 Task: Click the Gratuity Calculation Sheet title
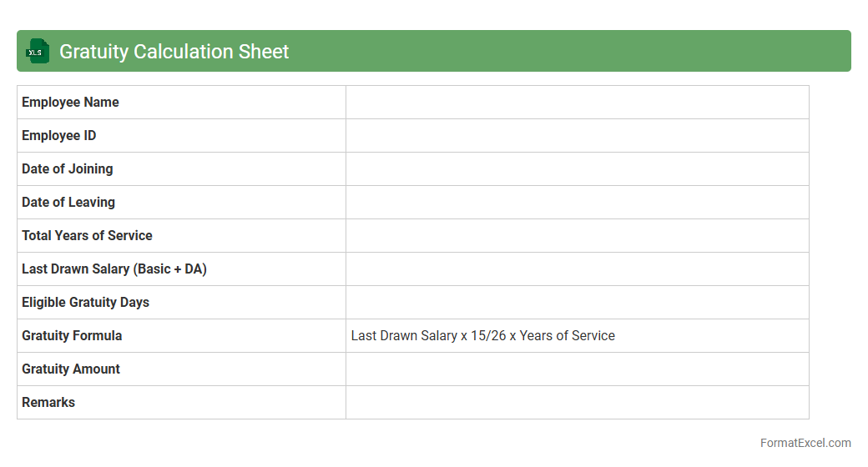[x=174, y=52]
